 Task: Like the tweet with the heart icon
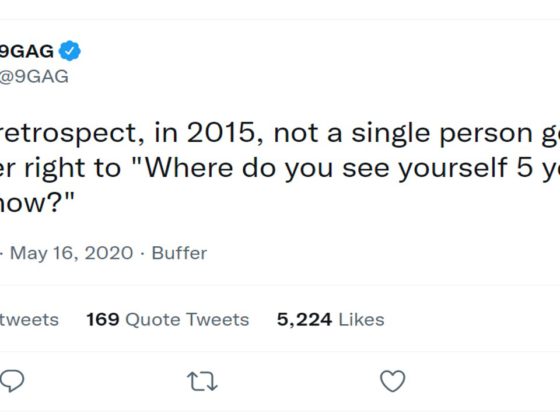(392, 381)
